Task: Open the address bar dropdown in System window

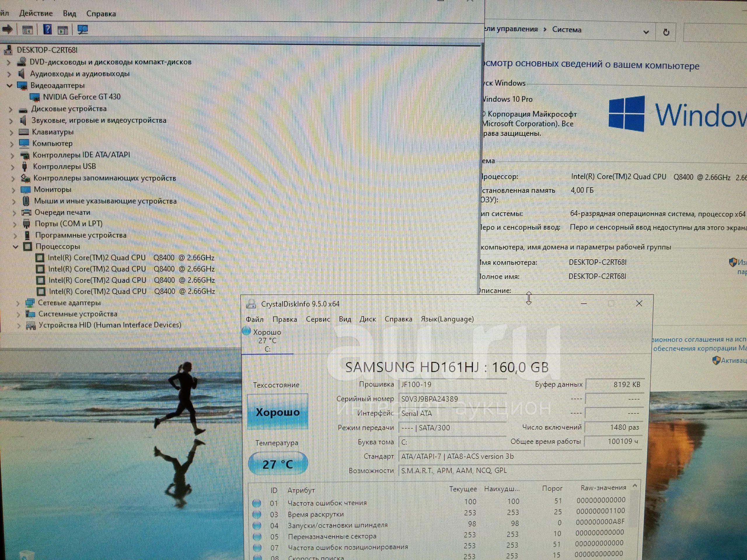Action: [646, 32]
